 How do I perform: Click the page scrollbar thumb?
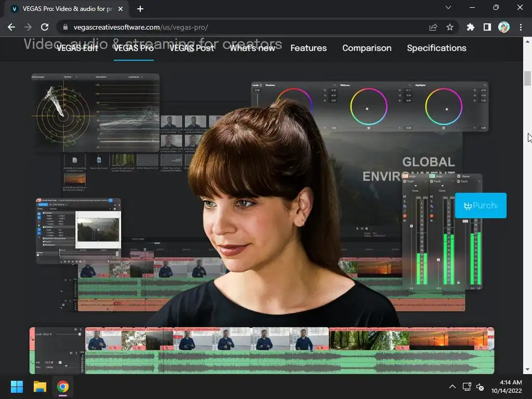527,78
